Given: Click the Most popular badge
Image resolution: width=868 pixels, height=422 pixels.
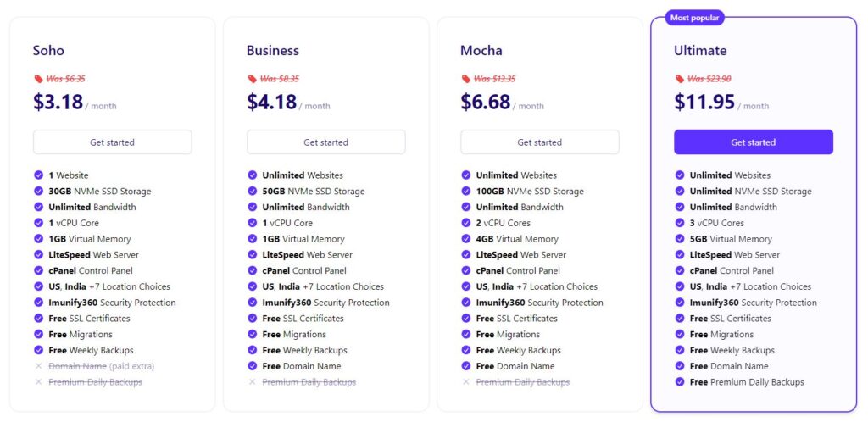Looking at the screenshot, I should [x=695, y=18].
